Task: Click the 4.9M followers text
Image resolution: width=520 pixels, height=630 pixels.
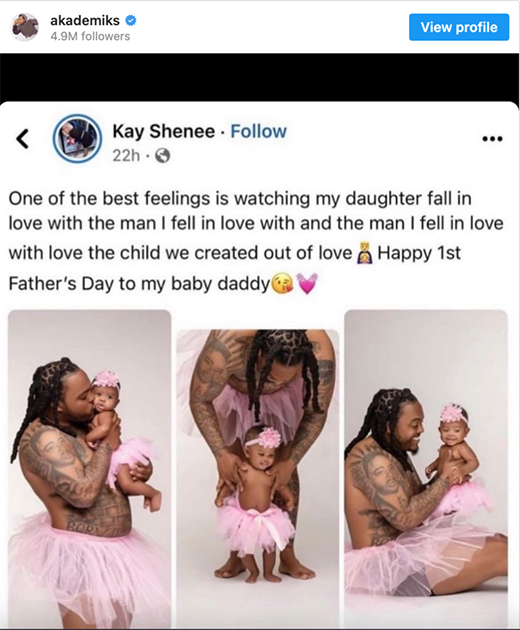Action: (90, 37)
